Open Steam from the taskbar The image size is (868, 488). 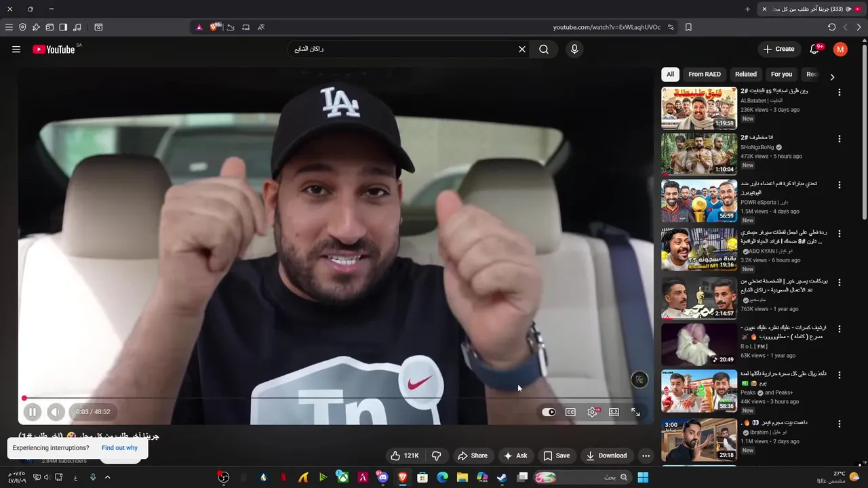(x=502, y=477)
